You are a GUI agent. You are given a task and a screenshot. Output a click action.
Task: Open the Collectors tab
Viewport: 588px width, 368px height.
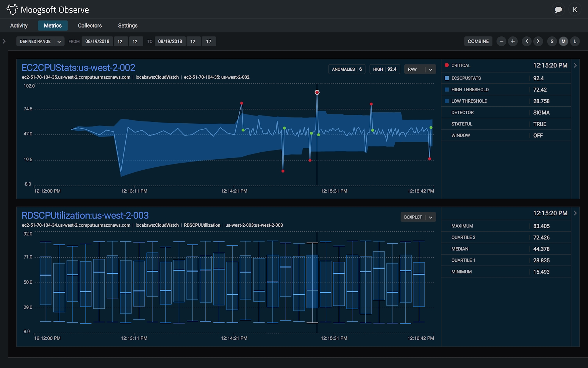(x=90, y=25)
